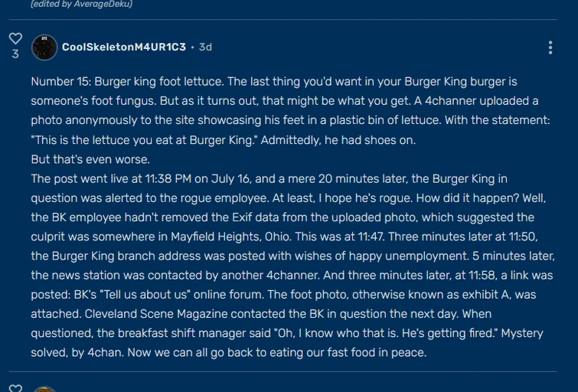The width and height of the screenshot is (578, 392).
Task: Click the heart icon on the next comment
Action: tap(15, 389)
